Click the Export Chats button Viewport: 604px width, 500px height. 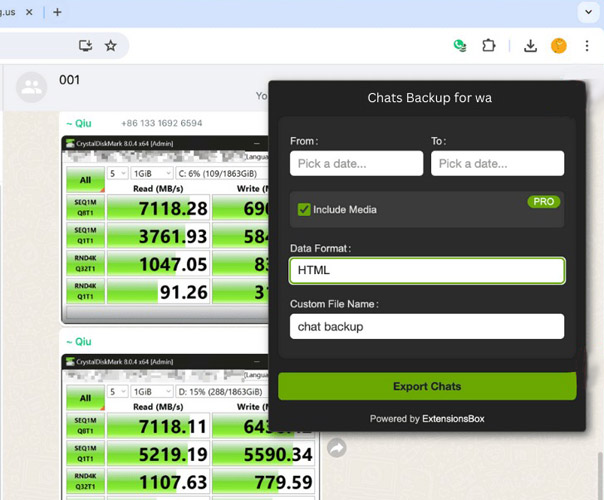pyautogui.click(x=427, y=386)
